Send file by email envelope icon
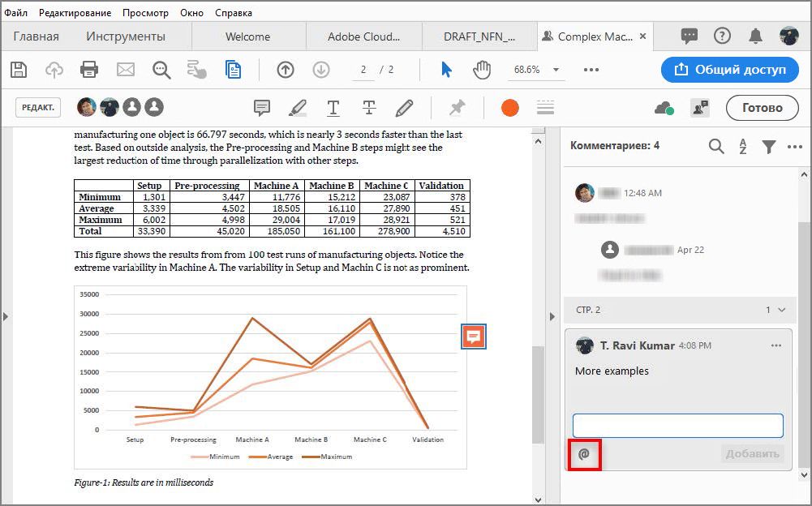812x506 pixels. pos(125,70)
